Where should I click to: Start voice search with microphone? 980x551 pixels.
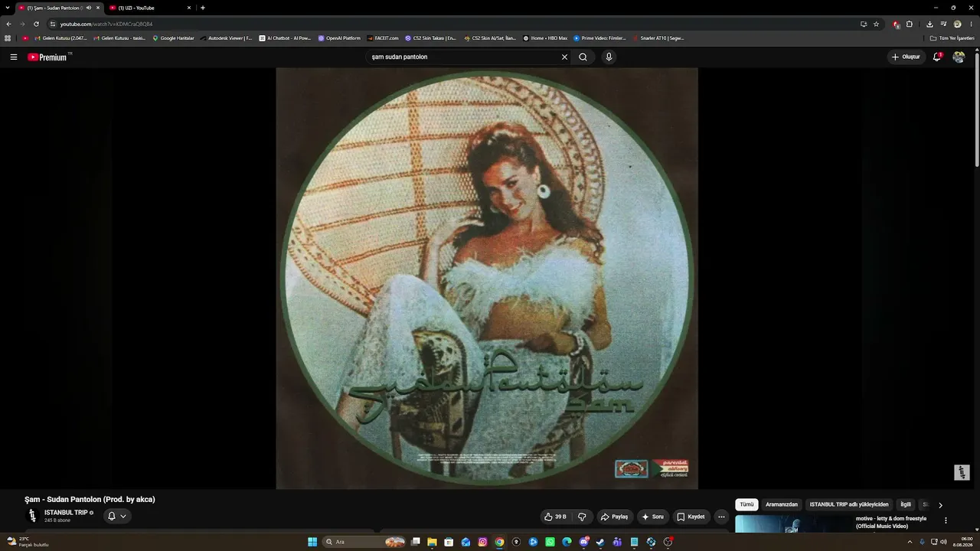(x=609, y=57)
